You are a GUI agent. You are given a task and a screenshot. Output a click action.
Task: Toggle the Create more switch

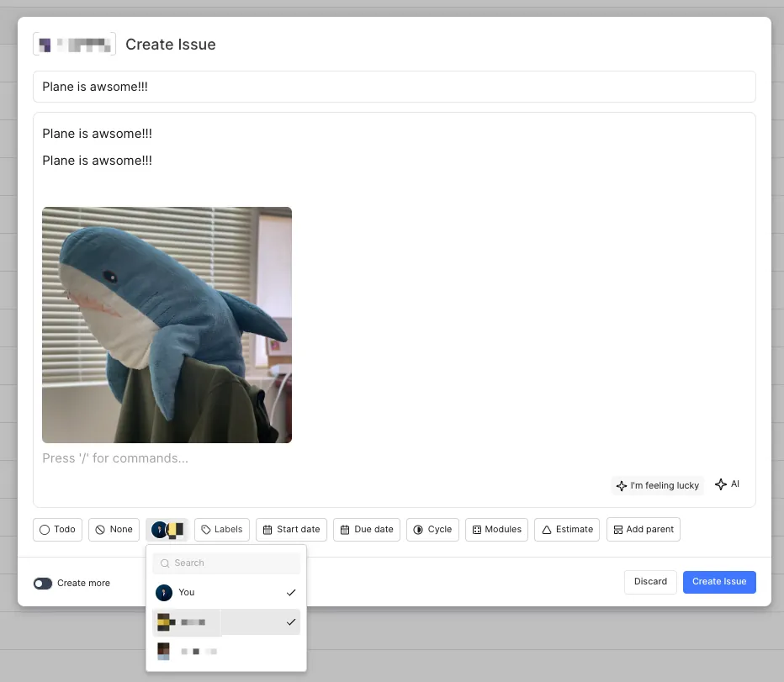point(43,584)
